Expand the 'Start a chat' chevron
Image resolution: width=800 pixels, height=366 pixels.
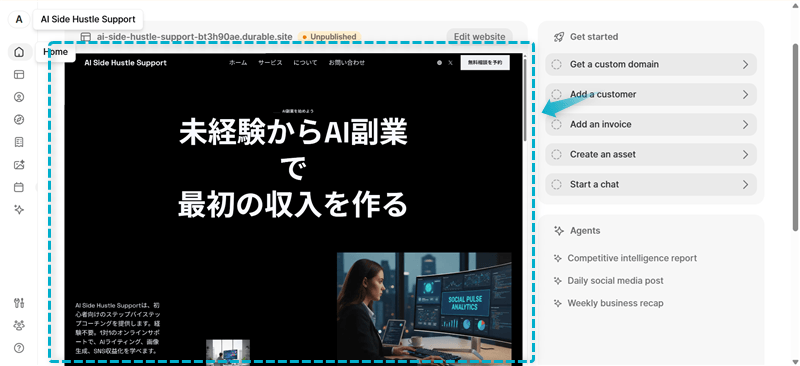[745, 184]
